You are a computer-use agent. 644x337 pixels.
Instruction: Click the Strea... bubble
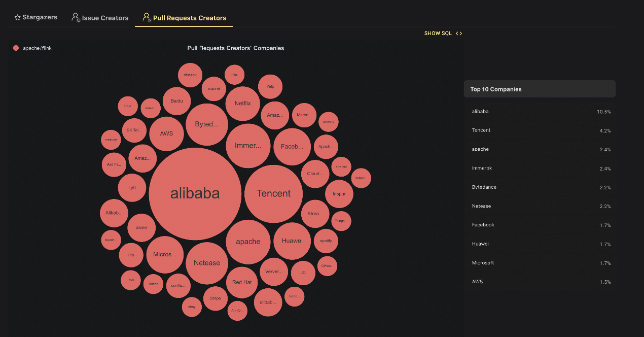(x=315, y=214)
